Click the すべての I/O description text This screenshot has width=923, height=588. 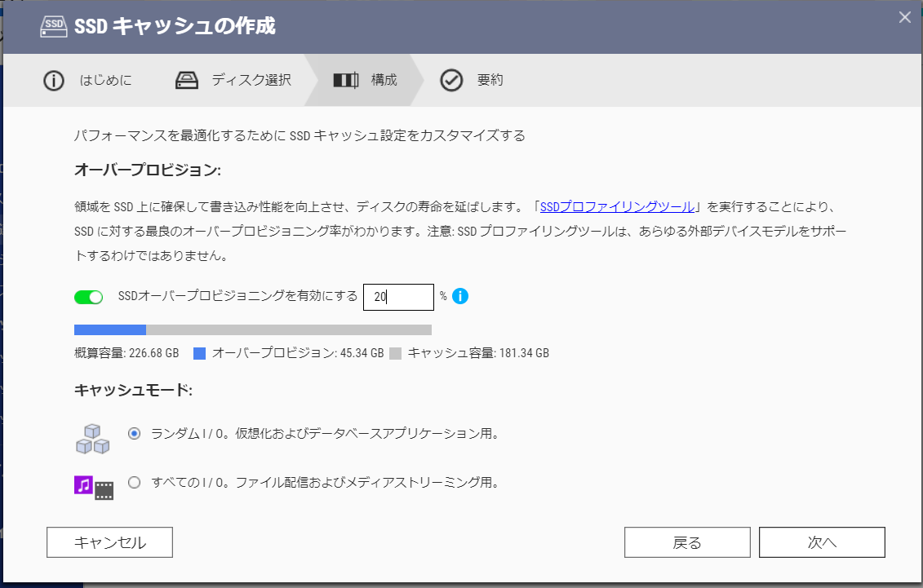pos(326,483)
